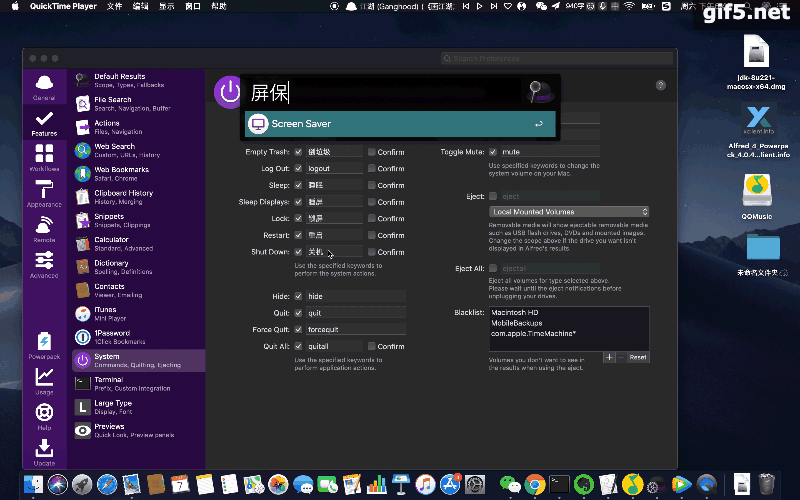The image size is (800, 500).
Task: Open Finder from the Dock
Action: point(34,484)
